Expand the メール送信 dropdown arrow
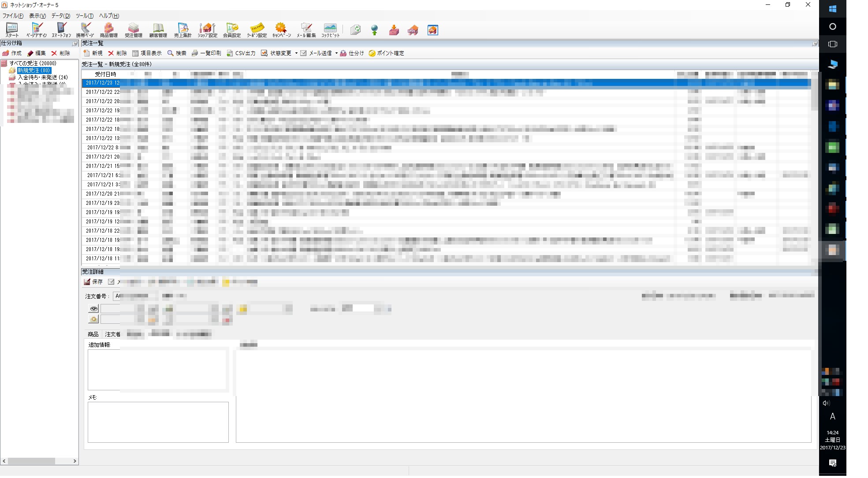This screenshot has width=868, height=478. 336,53
